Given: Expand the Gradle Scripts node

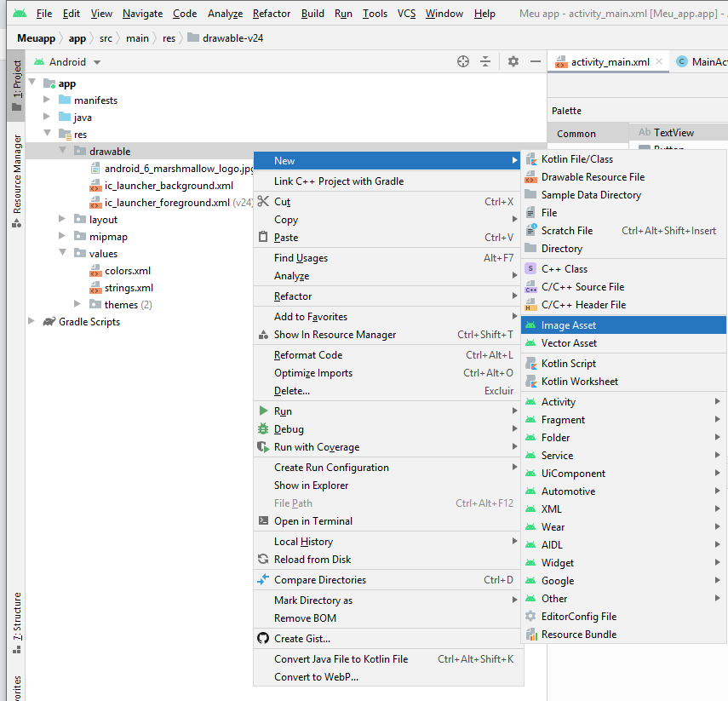Looking at the screenshot, I should (32, 322).
